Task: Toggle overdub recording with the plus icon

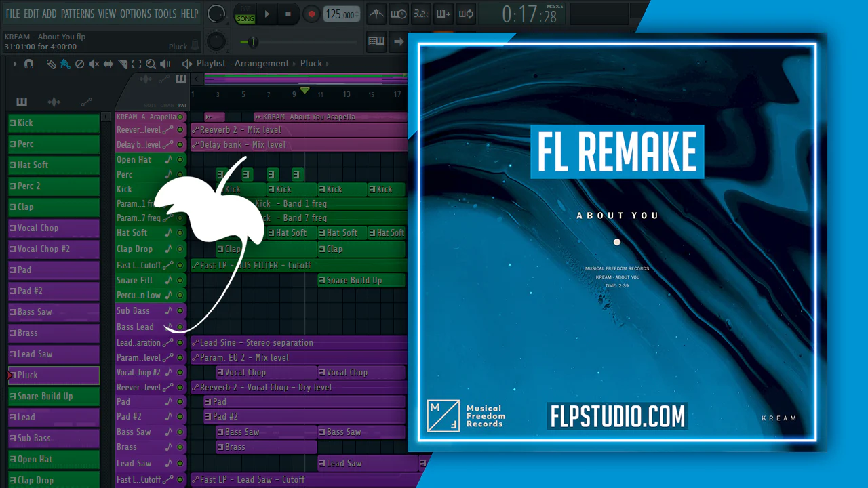Action: pyautogui.click(x=443, y=14)
